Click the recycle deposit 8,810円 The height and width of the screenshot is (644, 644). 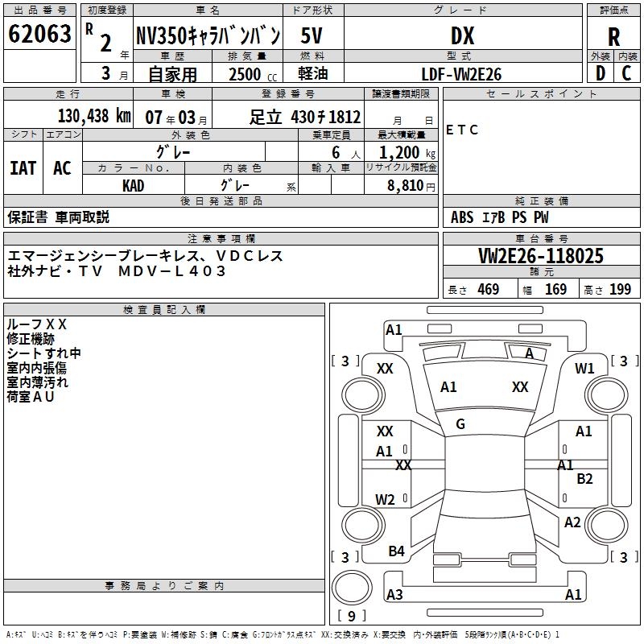411,186
